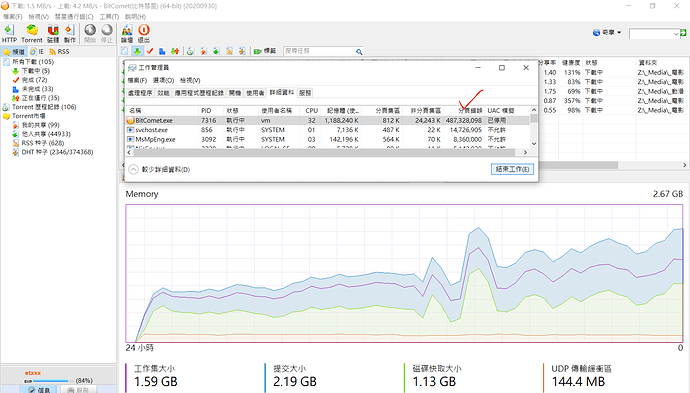Screen dimensions: 690x393
Task: Switch to the 效能 tab in Task Manager
Action: click(x=163, y=93)
